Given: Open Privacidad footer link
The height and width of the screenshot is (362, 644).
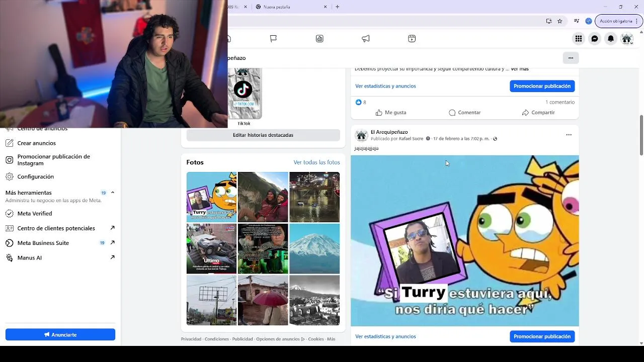Looking at the screenshot, I should [191, 339].
